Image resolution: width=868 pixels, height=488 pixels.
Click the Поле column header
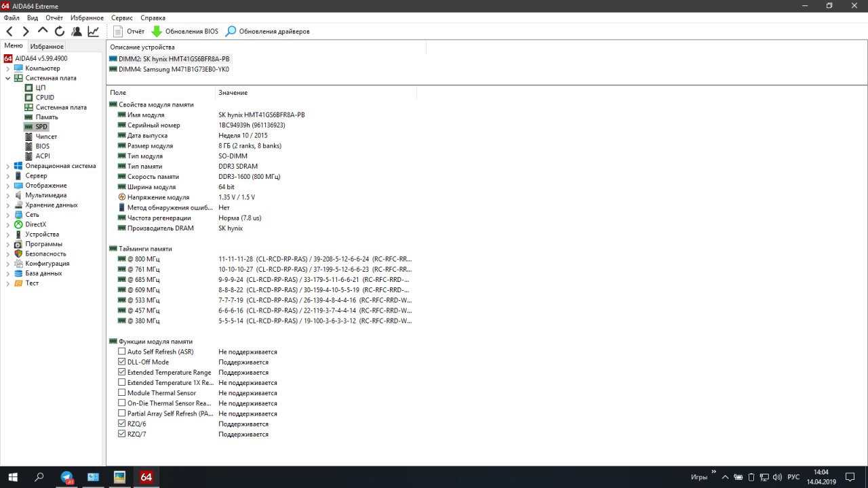tap(161, 92)
